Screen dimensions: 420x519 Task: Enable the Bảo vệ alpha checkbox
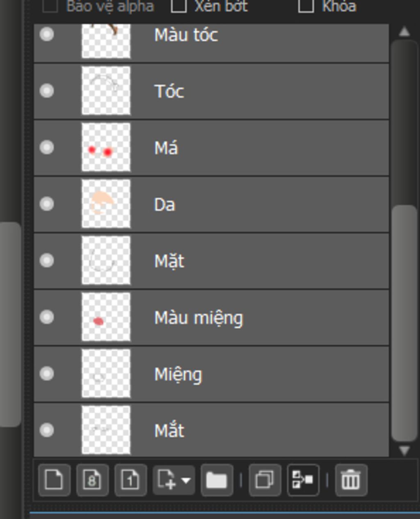50,6
